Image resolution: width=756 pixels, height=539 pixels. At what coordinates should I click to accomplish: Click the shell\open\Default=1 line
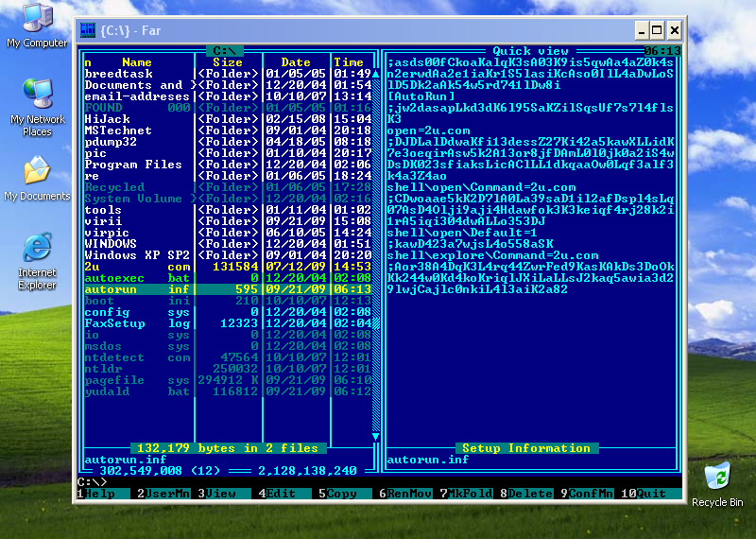coord(462,233)
